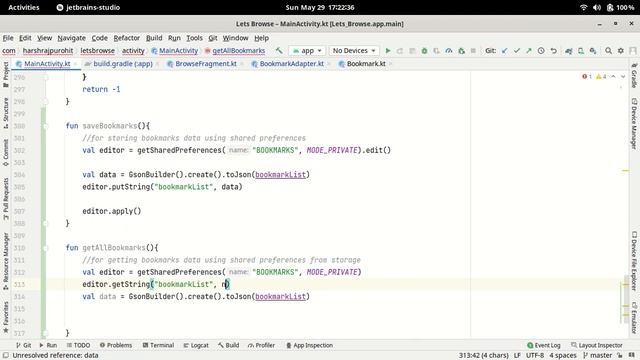Open Device File Explorer on the right edge
The image size is (640, 360).
(634, 260)
